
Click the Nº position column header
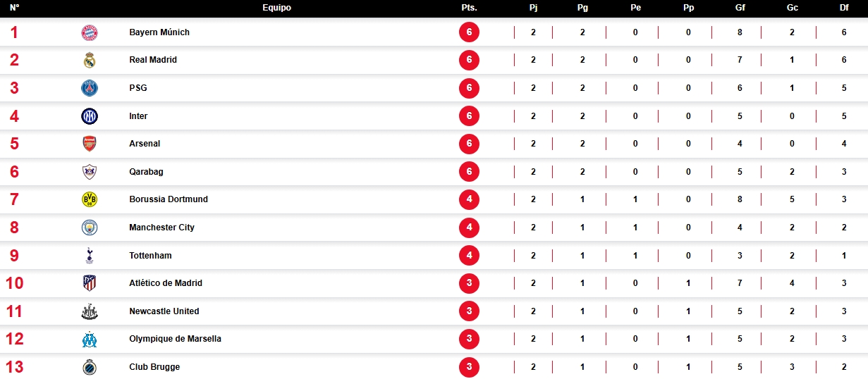pyautogui.click(x=14, y=8)
